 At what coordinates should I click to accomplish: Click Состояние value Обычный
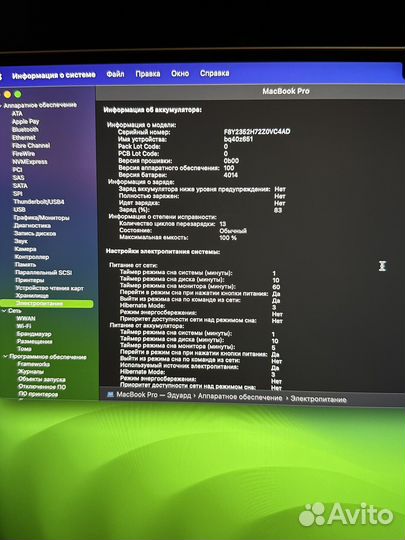[x=233, y=231]
